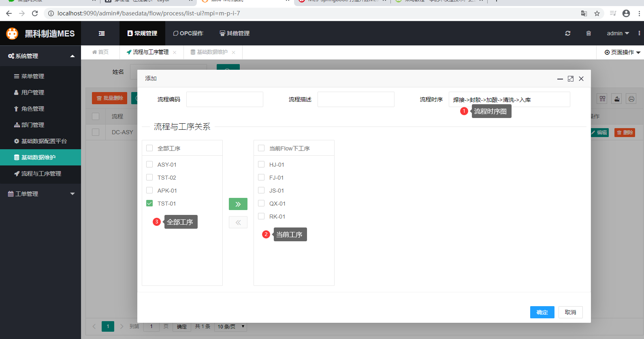Image resolution: width=644 pixels, height=339 pixels.
Task: Go to previous page arrow in pagination
Action: pyautogui.click(x=94, y=326)
